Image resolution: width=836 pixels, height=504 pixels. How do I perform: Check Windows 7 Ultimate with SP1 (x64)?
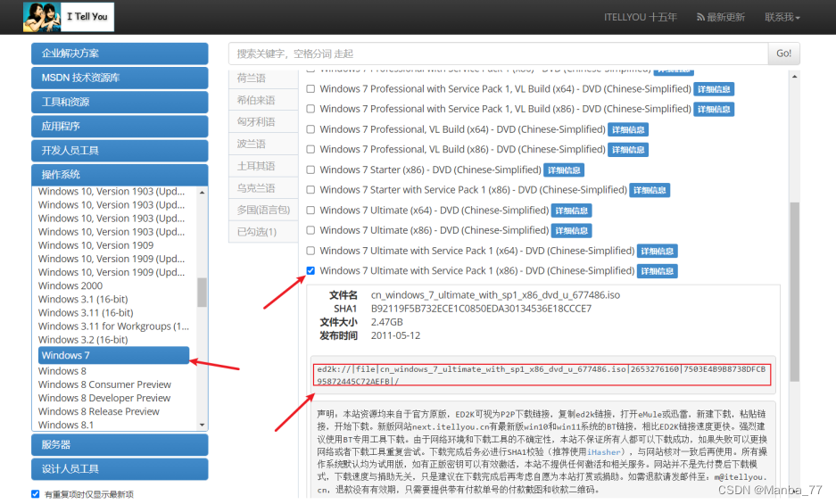[x=310, y=251]
